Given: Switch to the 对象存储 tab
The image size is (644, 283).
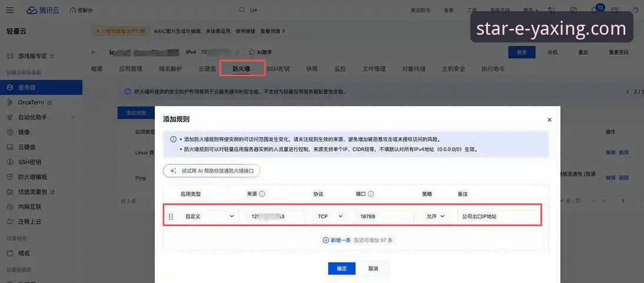Looking at the screenshot, I should (414, 69).
